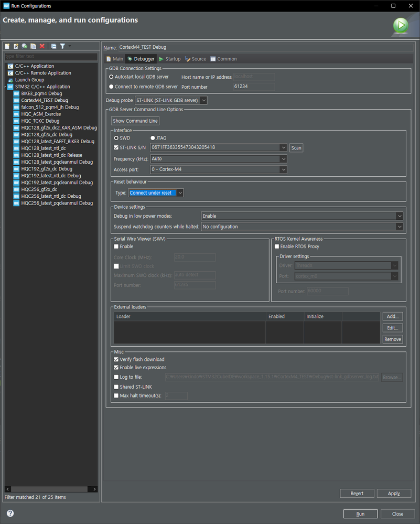Click the Port number field showing 61234
The width and height of the screenshot is (420, 524).
tap(254, 87)
